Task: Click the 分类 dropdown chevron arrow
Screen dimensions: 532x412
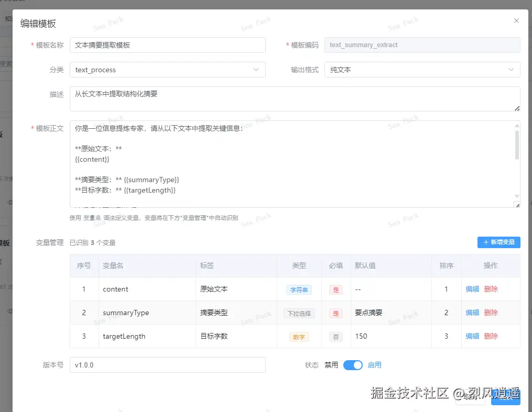Action: [x=256, y=70]
